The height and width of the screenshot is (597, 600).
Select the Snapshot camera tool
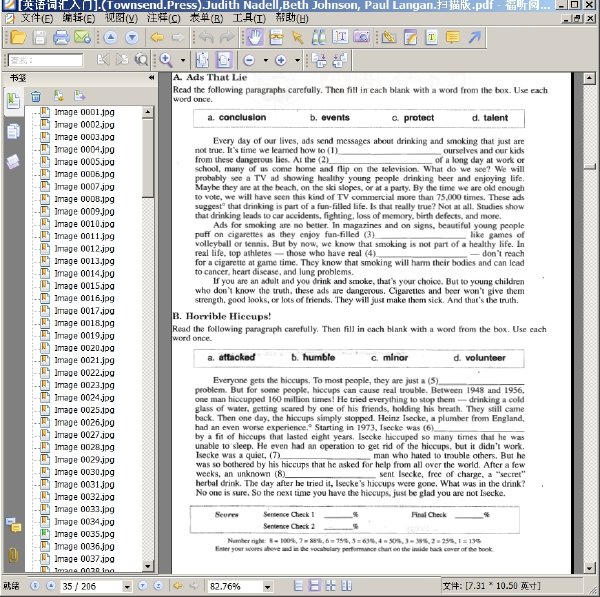362,37
